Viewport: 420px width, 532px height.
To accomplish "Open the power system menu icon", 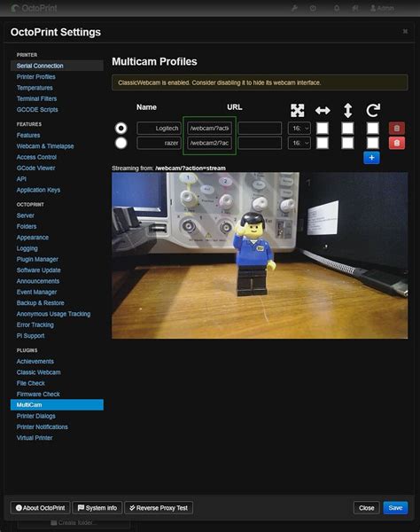I will [313, 8].
